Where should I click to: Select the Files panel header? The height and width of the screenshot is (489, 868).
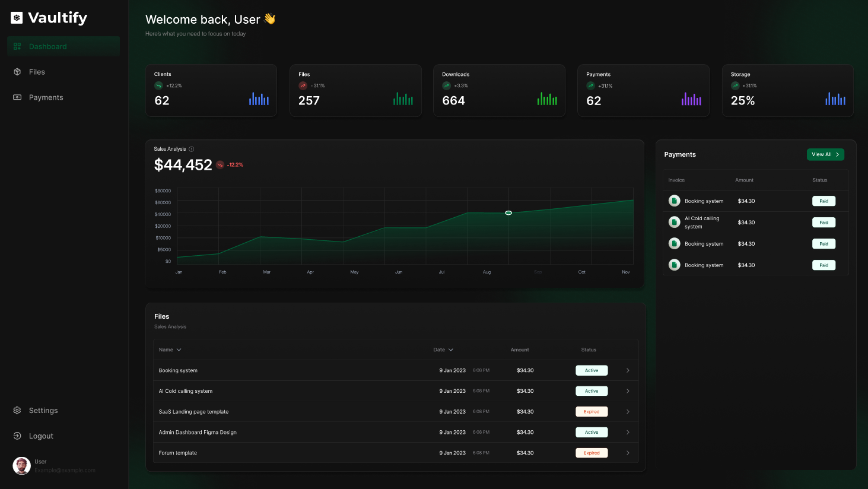(x=161, y=316)
